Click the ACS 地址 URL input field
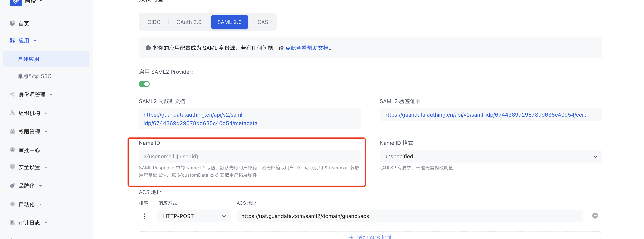This screenshot has height=239, width=644. coord(409,216)
